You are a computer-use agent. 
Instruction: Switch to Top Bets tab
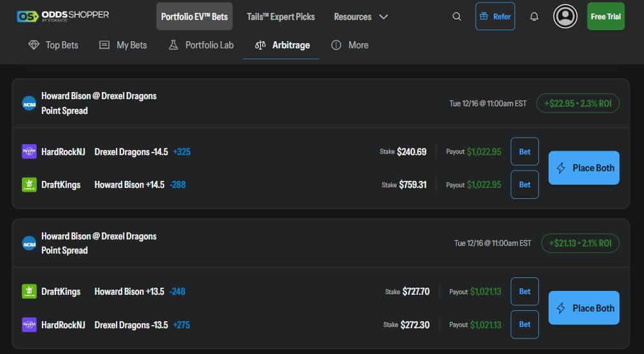click(x=53, y=45)
